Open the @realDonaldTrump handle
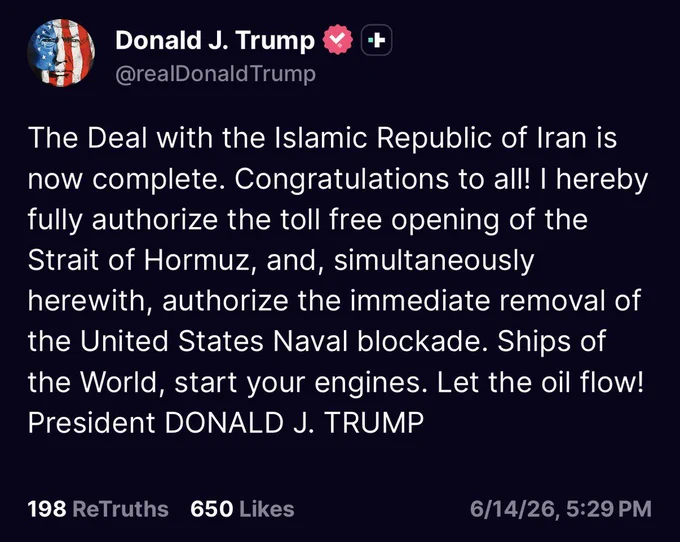The width and height of the screenshot is (680, 542). tap(215, 74)
